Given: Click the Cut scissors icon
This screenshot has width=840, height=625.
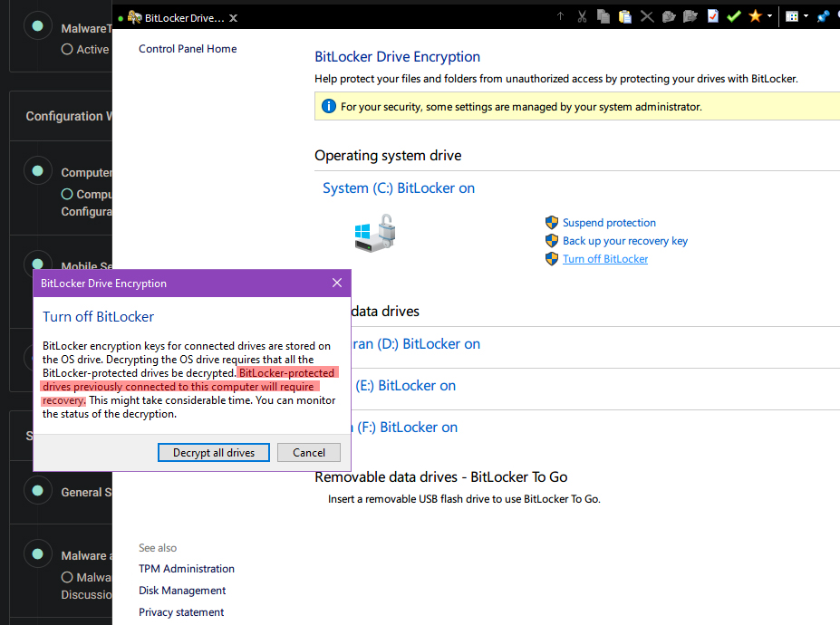Looking at the screenshot, I should coord(582,16).
